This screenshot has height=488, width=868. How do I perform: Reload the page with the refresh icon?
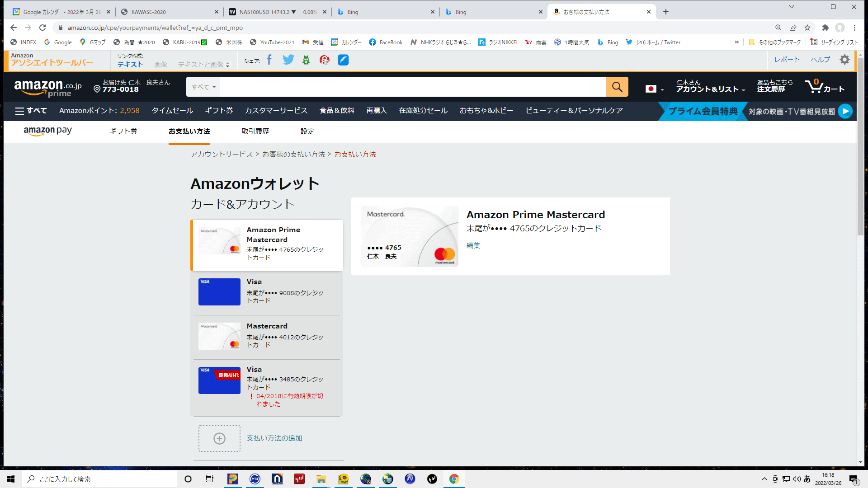pyautogui.click(x=42, y=28)
